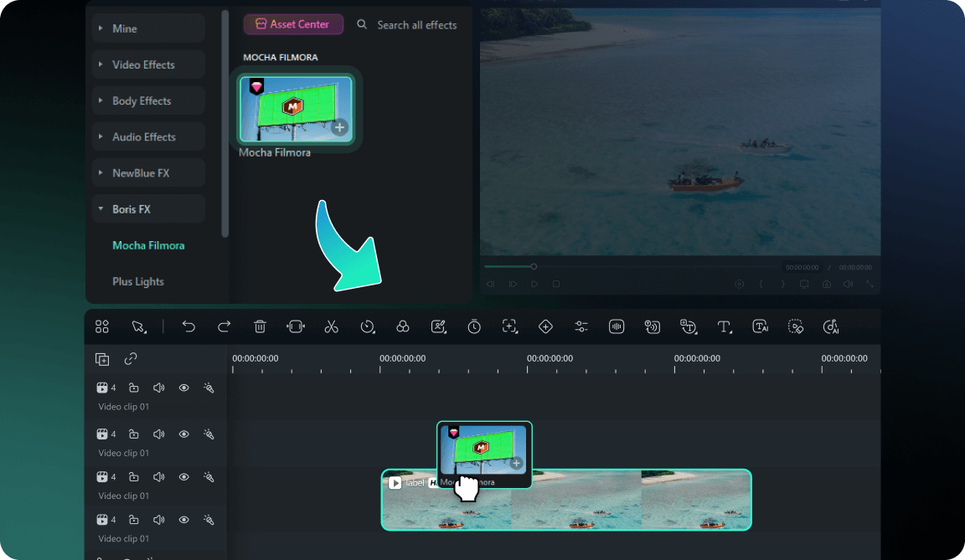Step forward one frame in preview

pos(513,284)
